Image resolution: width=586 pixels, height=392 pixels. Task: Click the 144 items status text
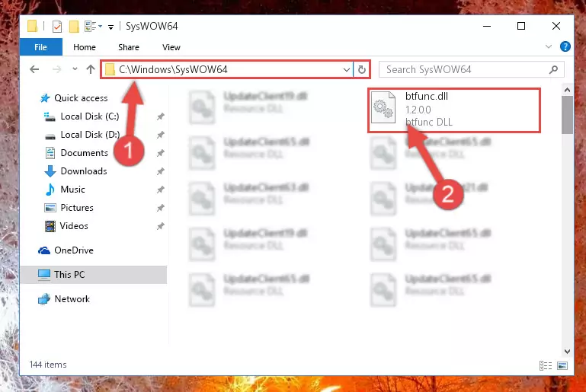[x=48, y=365]
